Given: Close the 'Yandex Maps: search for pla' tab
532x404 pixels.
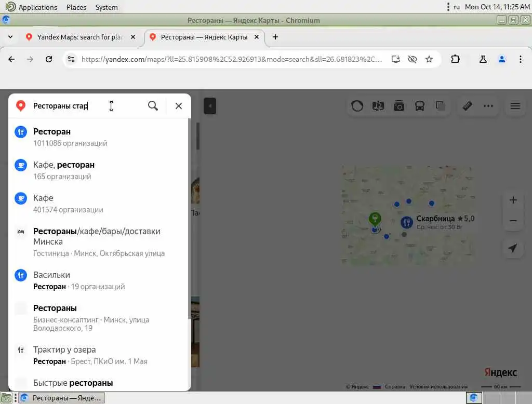Looking at the screenshot, I should coord(133,37).
